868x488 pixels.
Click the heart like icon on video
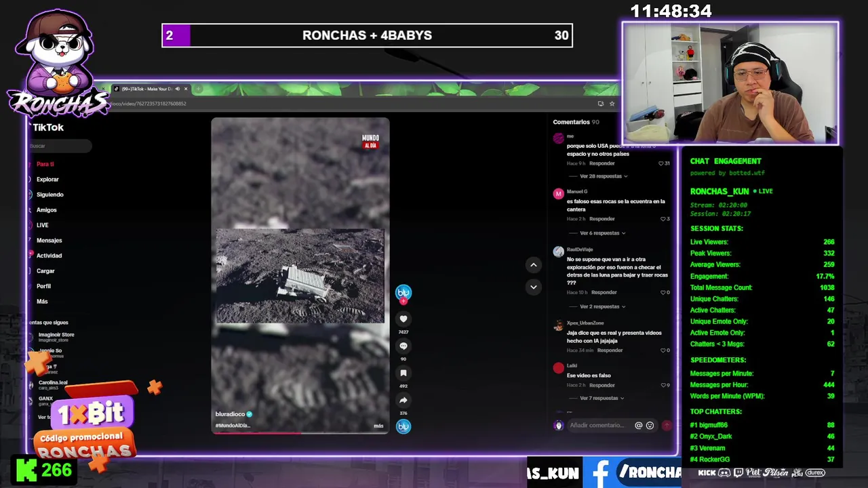[x=403, y=319]
